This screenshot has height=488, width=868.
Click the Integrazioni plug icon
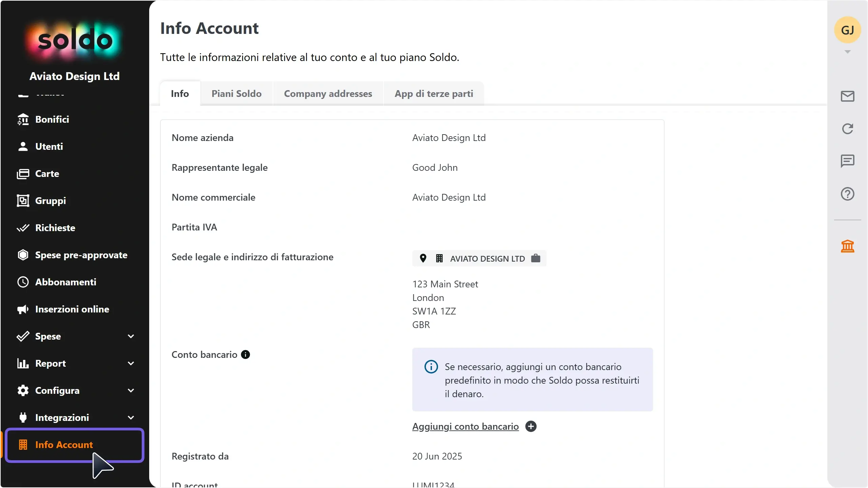click(x=23, y=418)
